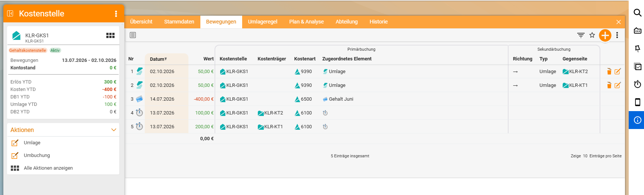The image size is (644, 195).
Task: Click the stopwatch icon in the right sidebar
Action: tap(637, 84)
